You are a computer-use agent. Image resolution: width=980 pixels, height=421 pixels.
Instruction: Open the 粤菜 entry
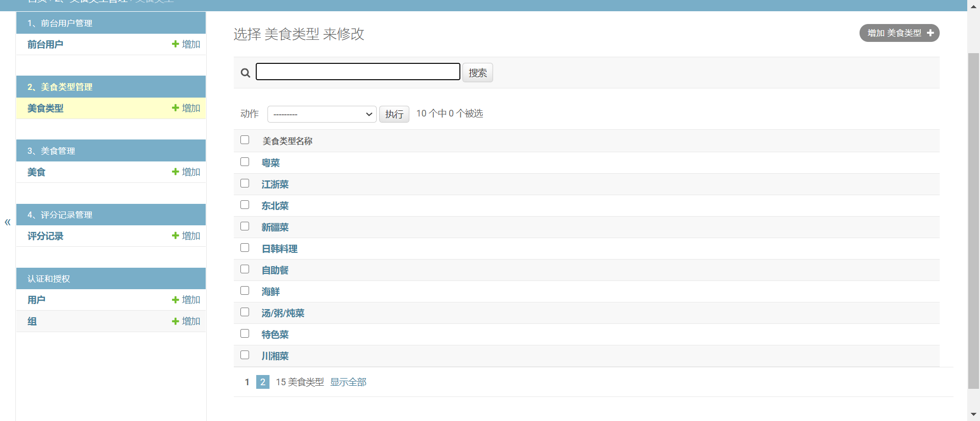pyautogui.click(x=271, y=163)
